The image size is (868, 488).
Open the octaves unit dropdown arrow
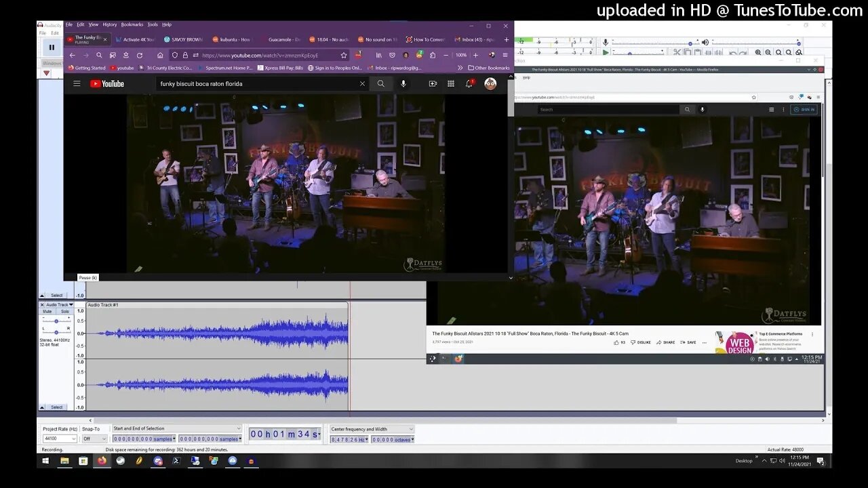coord(412,439)
